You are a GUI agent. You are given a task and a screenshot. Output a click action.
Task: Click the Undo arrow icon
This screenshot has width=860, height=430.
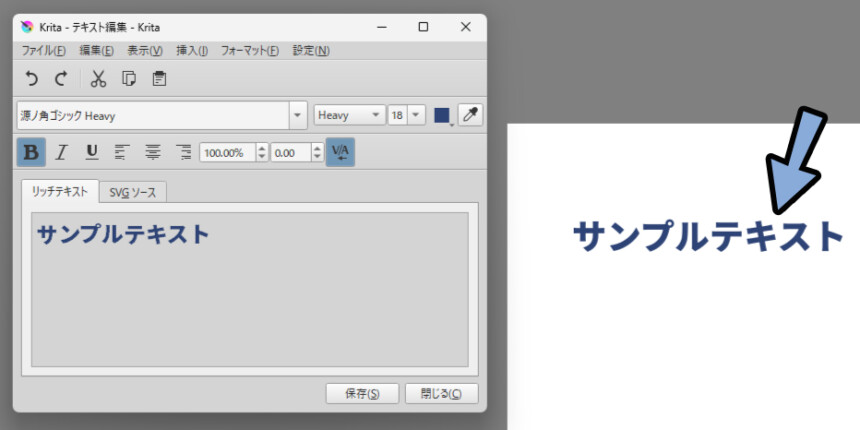click(32, 79)
